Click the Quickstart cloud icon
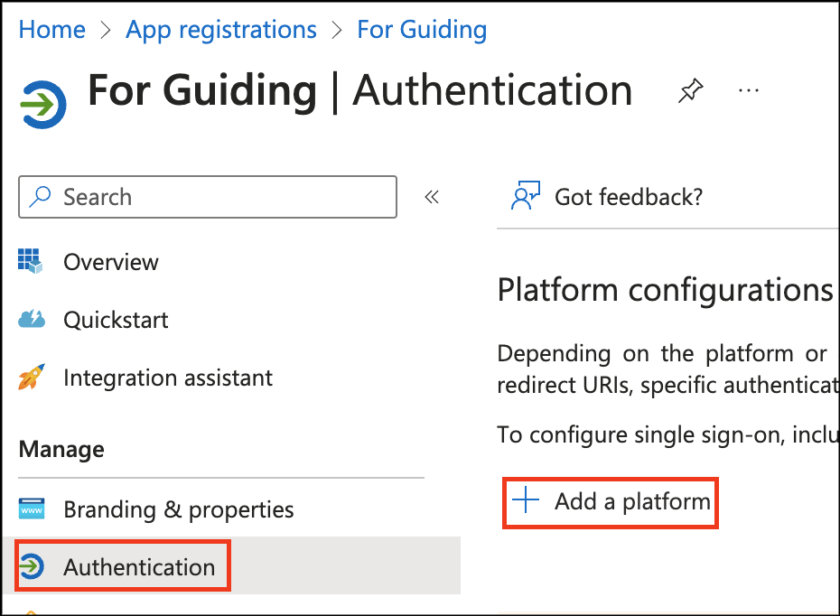This screenshot has width=840, height=616. 31,320
